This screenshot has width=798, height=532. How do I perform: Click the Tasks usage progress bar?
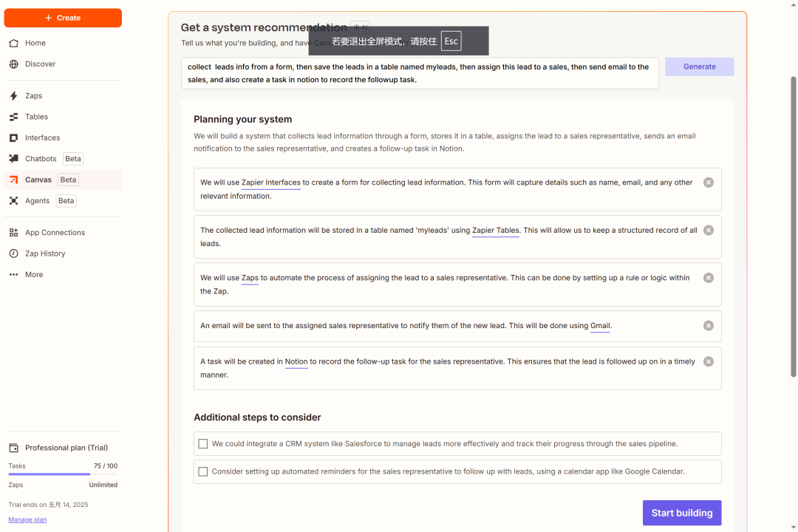[x=63, y=474]
